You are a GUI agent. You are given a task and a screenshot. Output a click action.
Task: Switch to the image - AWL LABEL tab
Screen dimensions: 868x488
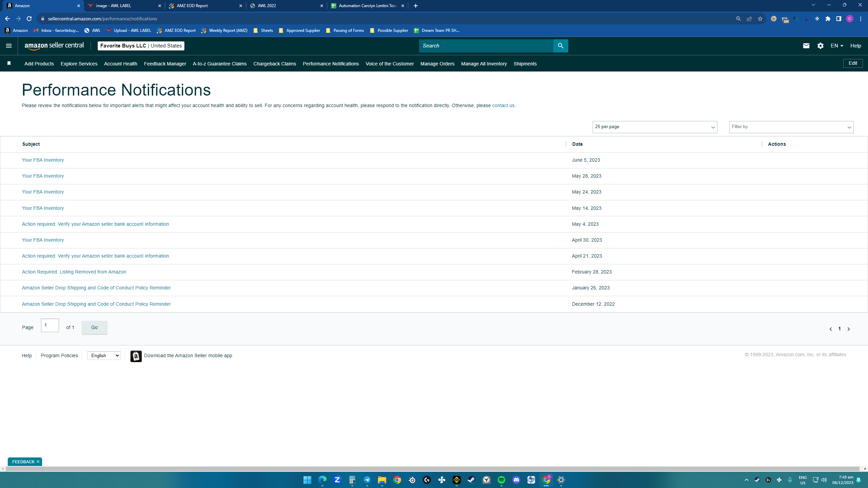(x=124, y=6)
